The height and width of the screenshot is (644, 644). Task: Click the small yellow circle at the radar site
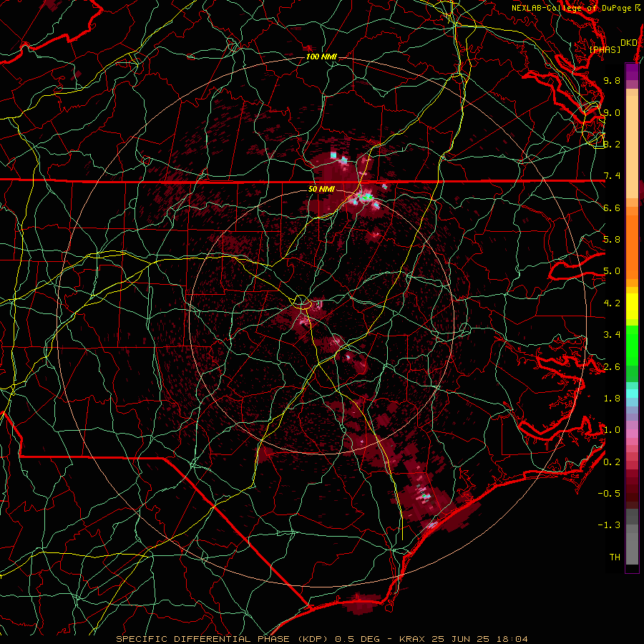coord(301,303)
